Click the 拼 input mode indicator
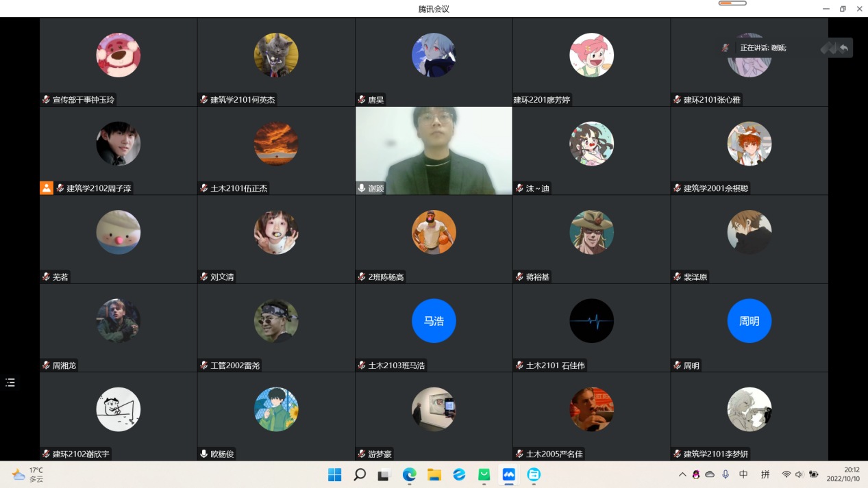 coord(765,474)
